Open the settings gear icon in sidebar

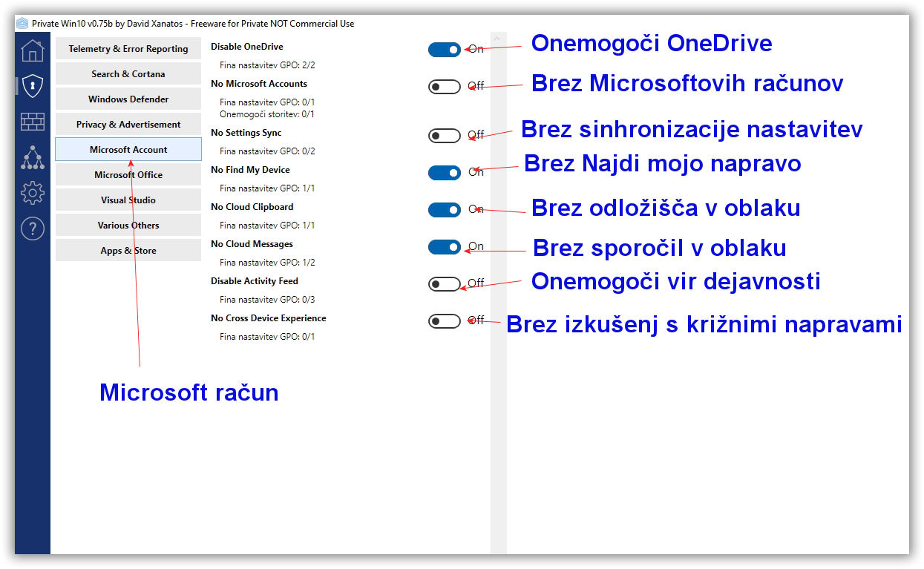(32, 194)
